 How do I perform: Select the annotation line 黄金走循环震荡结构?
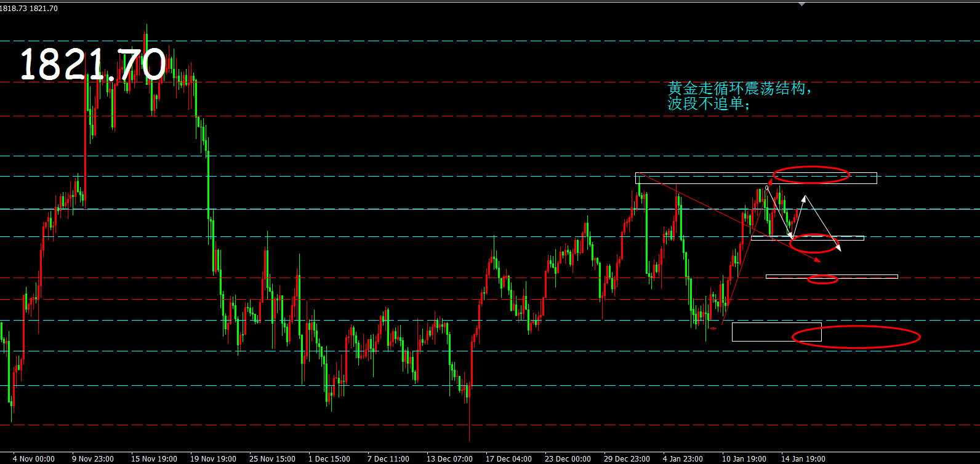click(x=740, y=88)
